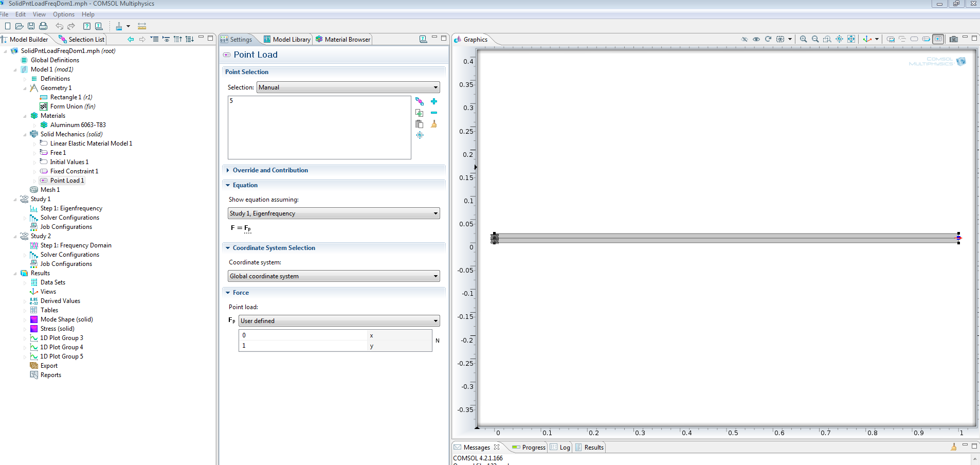The height and width of the screenshot is (465, 980).
Task: Take a snapshot with the camera icon
Action: point(953,39)
